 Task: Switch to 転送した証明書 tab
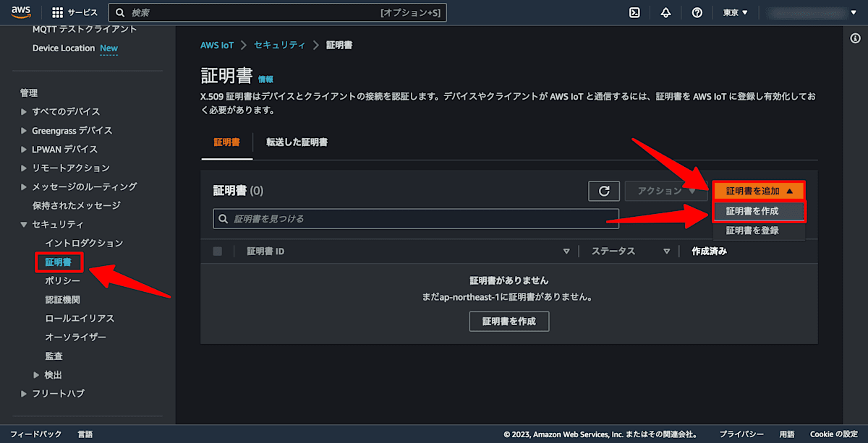297,142
